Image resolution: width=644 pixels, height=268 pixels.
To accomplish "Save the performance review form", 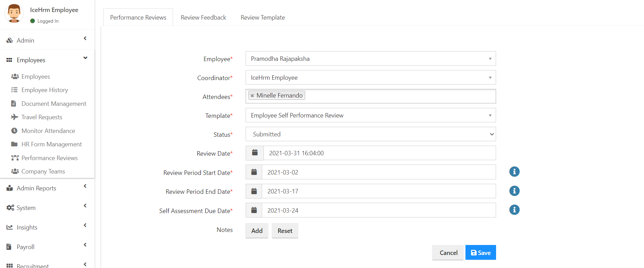I will (x=481, y=253).
